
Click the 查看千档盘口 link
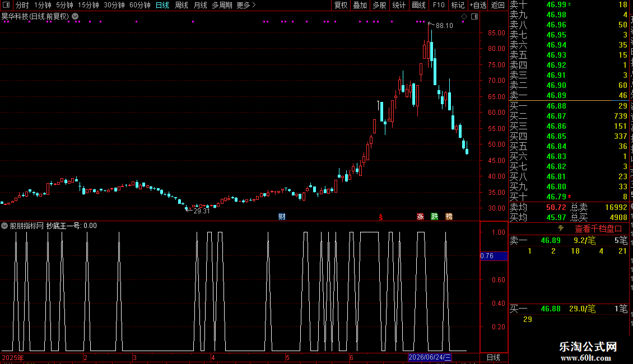pyautogui.click(x=598, y=229)
